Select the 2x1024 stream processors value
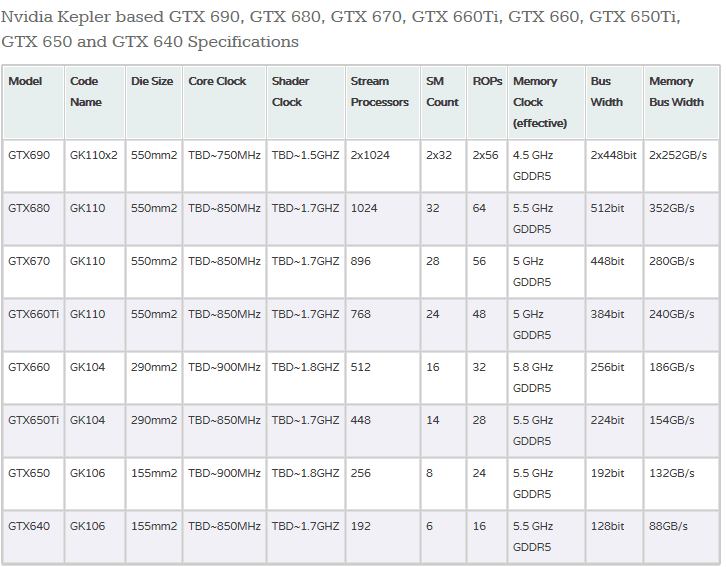Image resolution: width=726 pixels, height=567 pixels. (382, 166)
